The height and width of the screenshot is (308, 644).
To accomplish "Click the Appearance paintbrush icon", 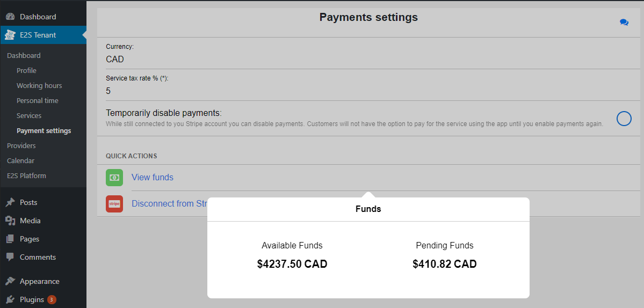I will [10, 281].
